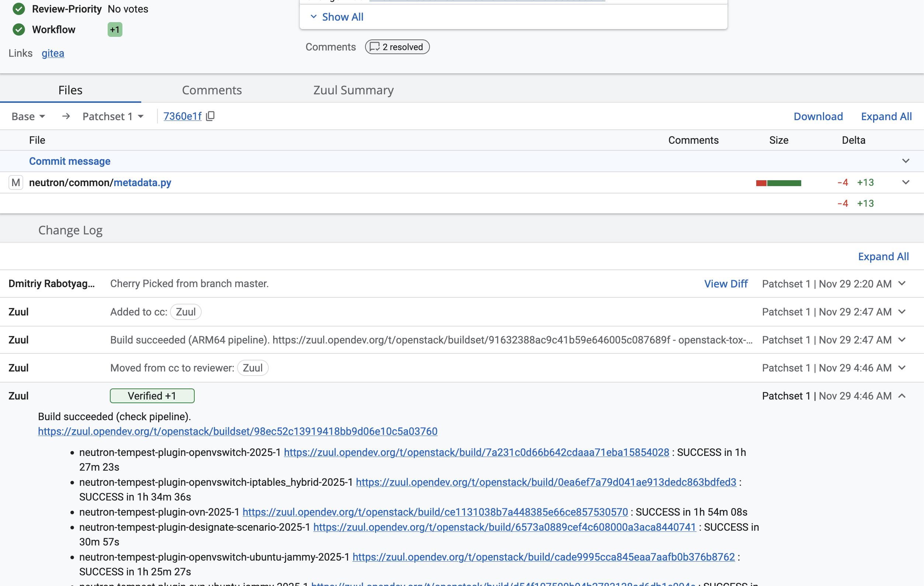
Task: Open the ovn-2025-1 build link
Action: click(435, 512)
